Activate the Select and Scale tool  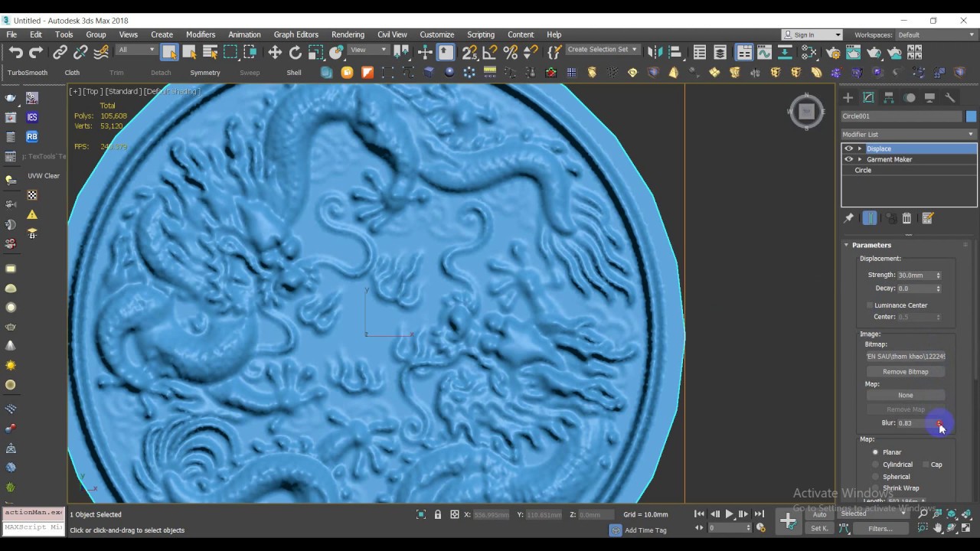click(315, 53)
